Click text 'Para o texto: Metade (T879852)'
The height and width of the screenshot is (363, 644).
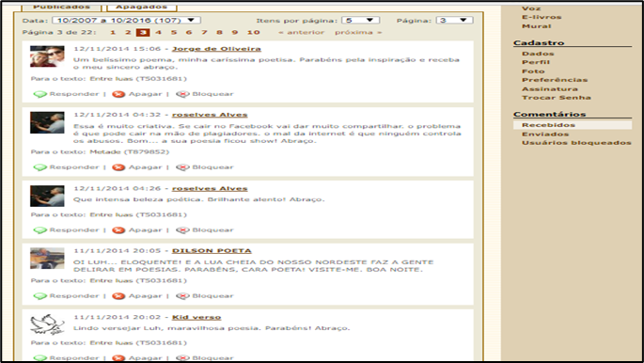coord(100,152)
